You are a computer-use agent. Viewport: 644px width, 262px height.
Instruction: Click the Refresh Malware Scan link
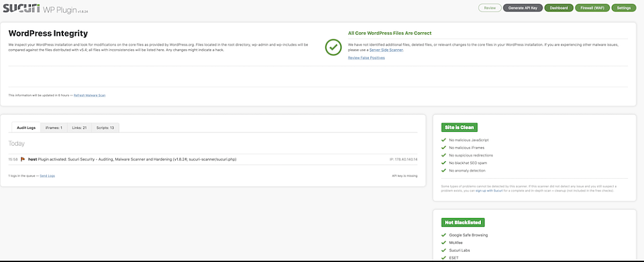(x=89, y=95)
